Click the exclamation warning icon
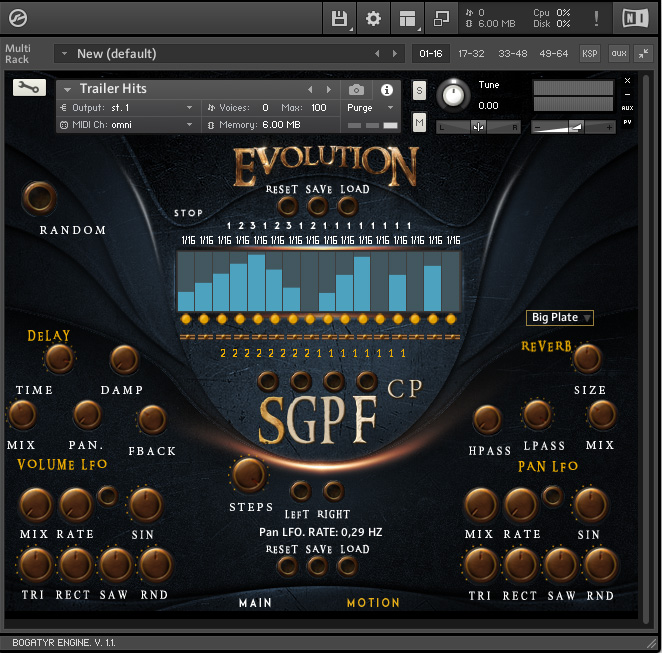This screenshot has height=653, width=662. [x=596, y=18]
